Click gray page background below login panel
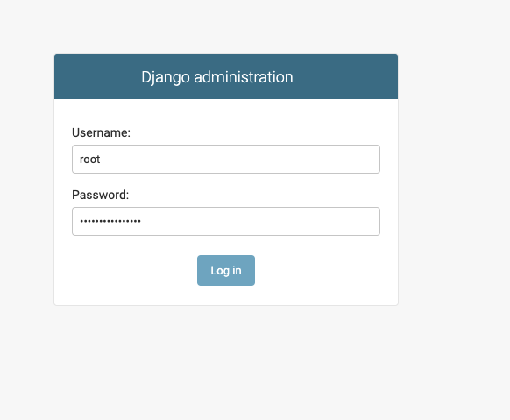Screen dimensions: 510x420 [226, 361]
